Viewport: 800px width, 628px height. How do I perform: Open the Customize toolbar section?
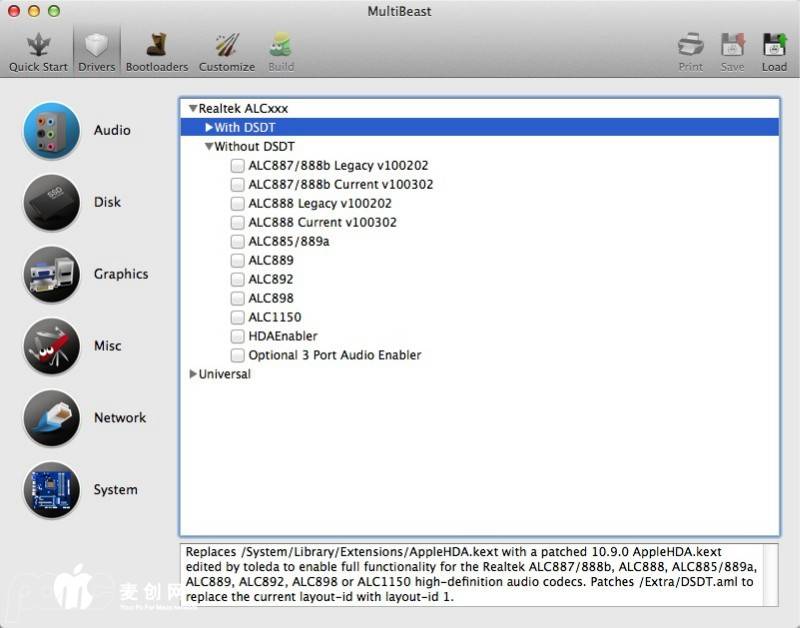pos(227,51)
